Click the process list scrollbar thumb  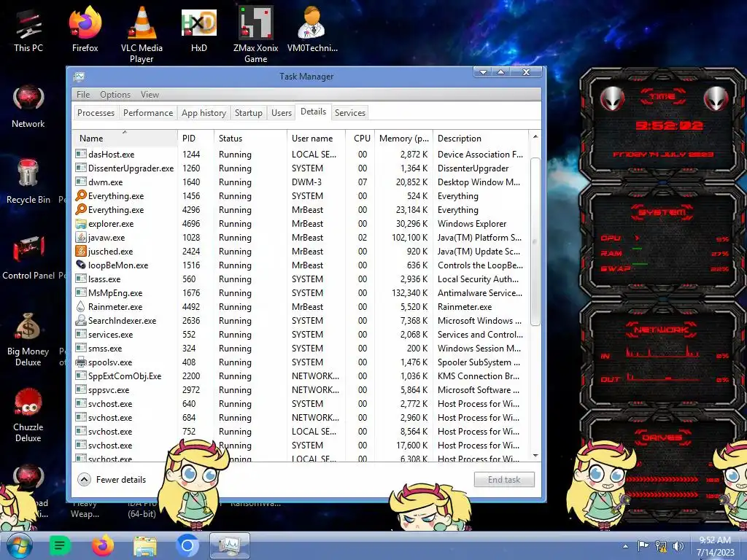(535, 242)
